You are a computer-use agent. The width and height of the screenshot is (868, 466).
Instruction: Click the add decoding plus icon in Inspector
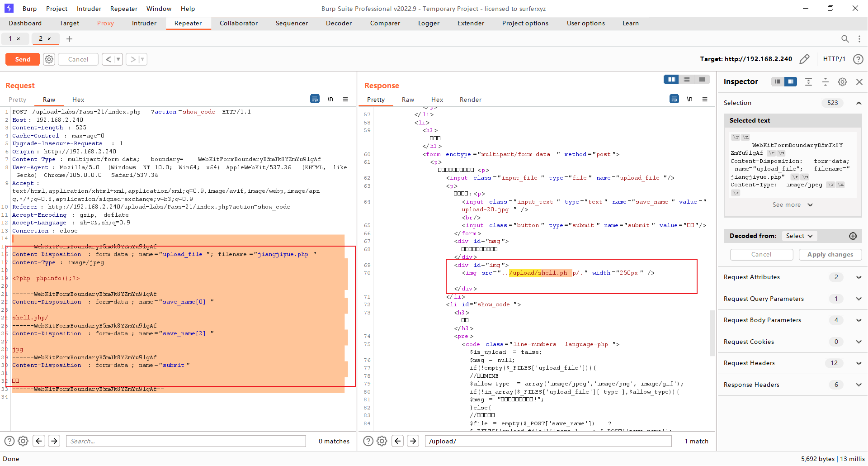pyautogui.click(x=853, y=236)
